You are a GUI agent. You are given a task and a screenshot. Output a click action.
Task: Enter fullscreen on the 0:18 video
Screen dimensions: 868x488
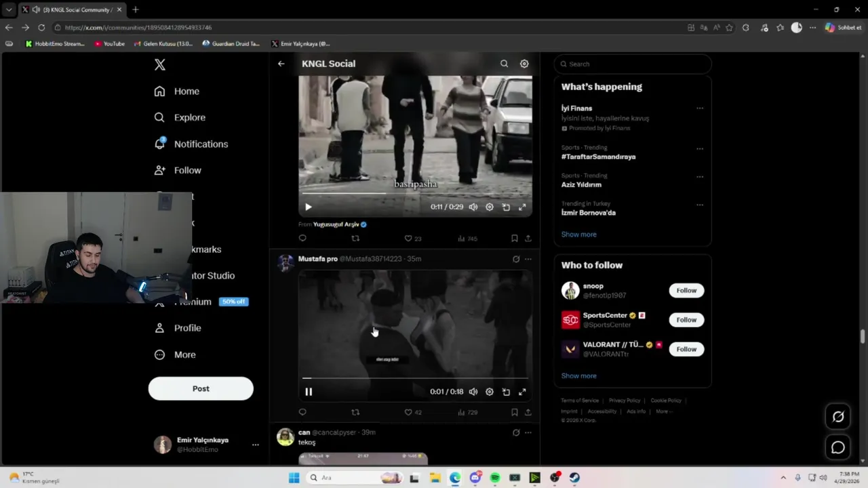(x=522, y=392)
